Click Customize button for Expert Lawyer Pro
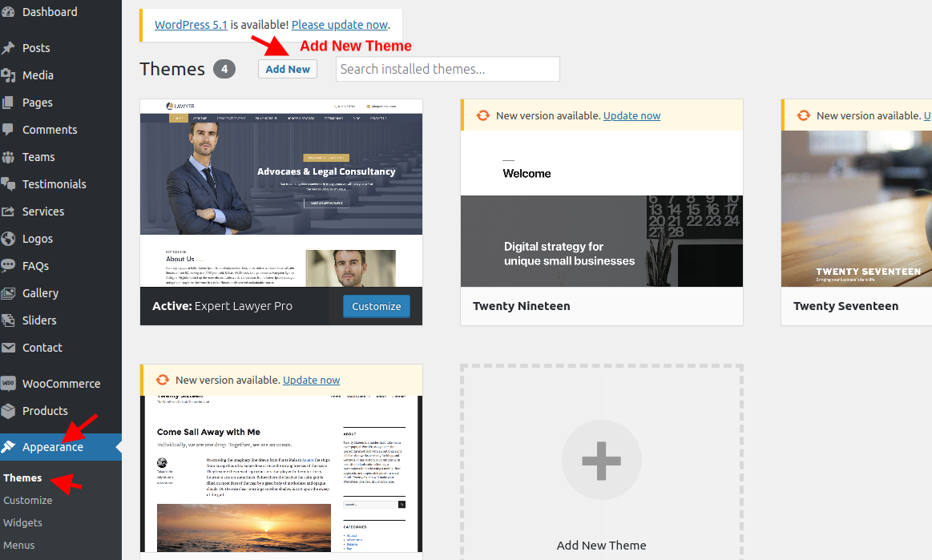 coord(377,306)
